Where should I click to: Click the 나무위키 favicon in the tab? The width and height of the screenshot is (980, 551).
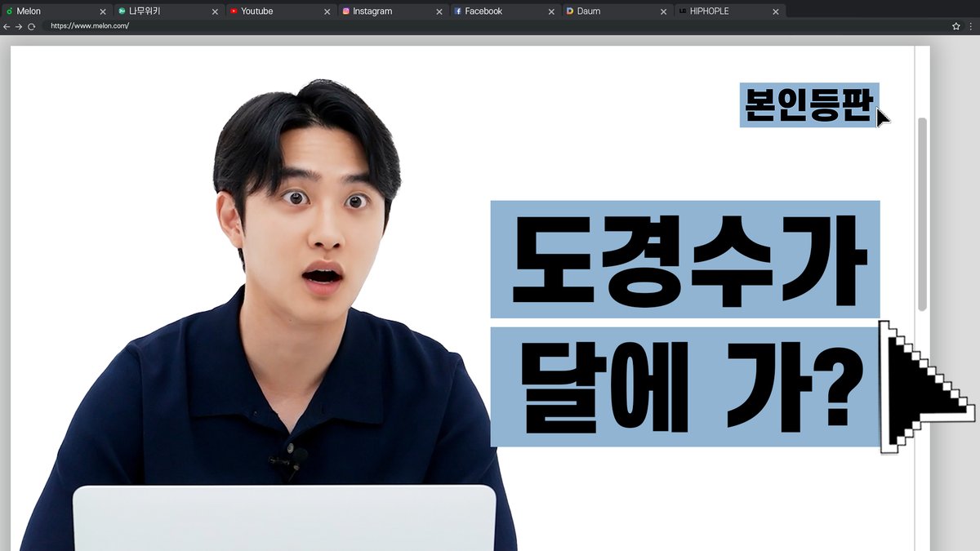(x=122, y=11)
